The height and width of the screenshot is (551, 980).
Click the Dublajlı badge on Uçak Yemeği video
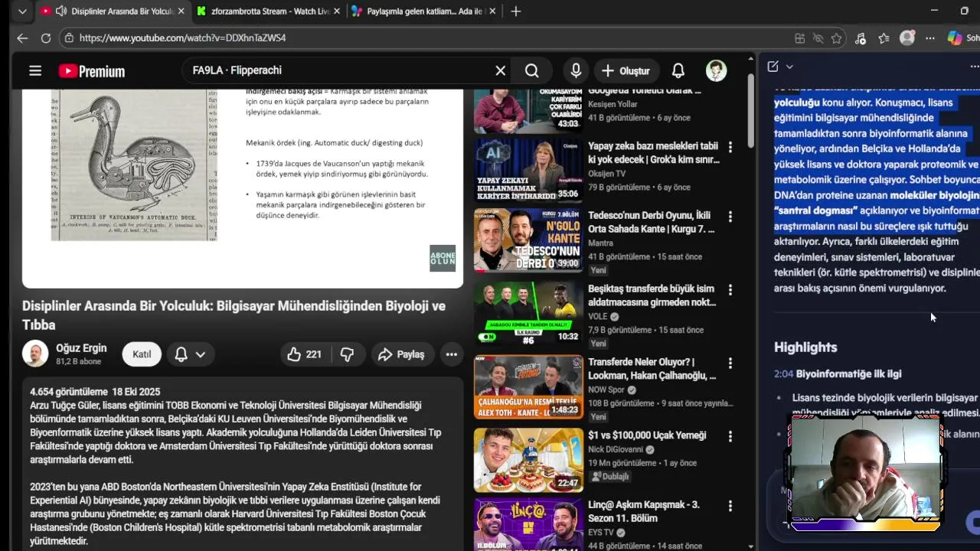pyautogui.click(x=609, y=476)
